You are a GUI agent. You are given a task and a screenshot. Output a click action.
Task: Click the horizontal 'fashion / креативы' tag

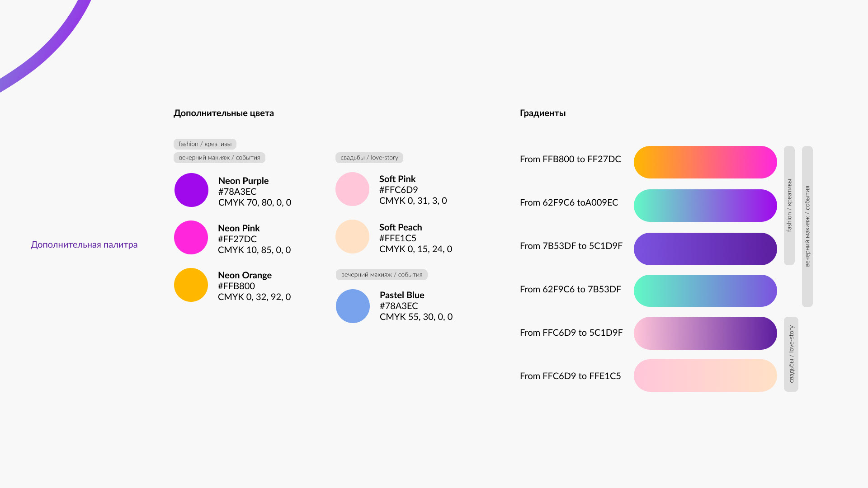(205, 144)
